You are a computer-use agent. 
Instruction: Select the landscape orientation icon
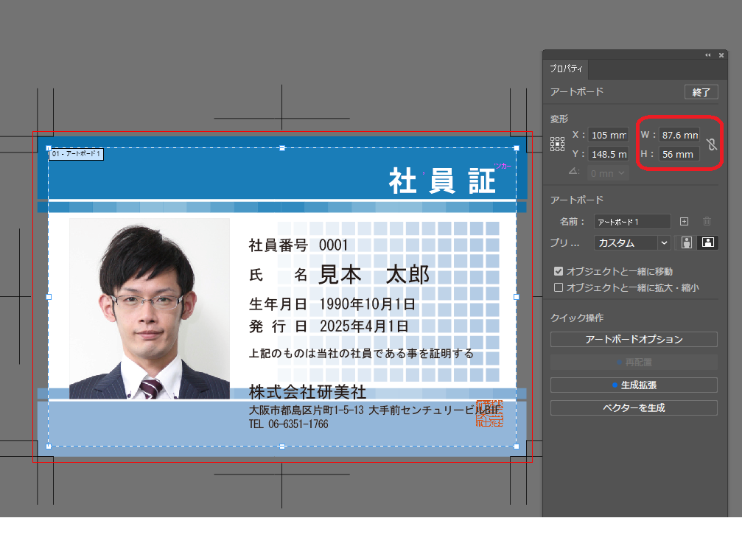click(x=707, y=242)
